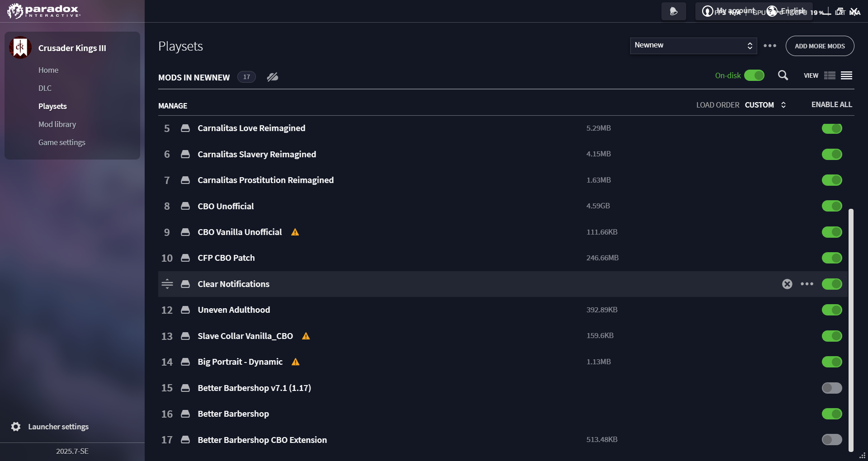Click the drive icon for Clear Notifications
868x461 pixels.
pos(185,284)
